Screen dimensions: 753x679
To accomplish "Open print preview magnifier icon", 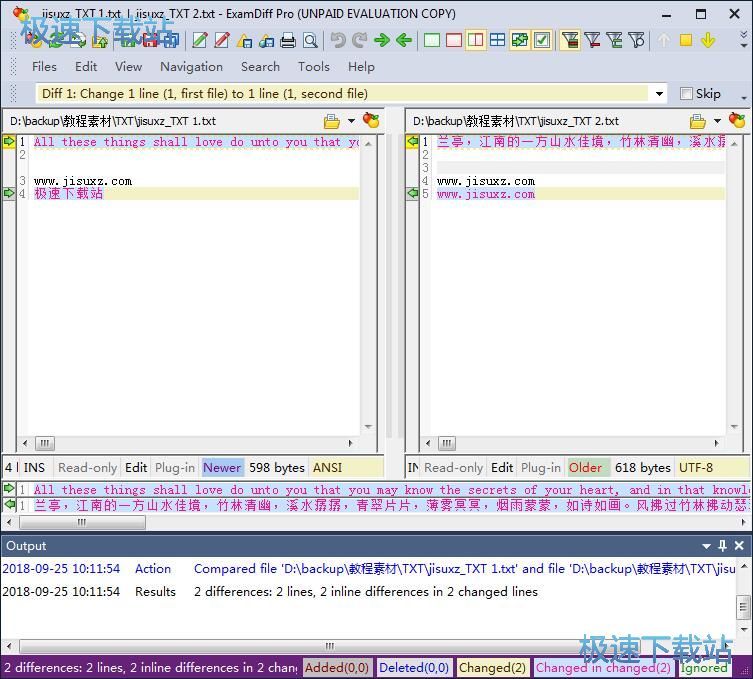I will pos(310,40).
